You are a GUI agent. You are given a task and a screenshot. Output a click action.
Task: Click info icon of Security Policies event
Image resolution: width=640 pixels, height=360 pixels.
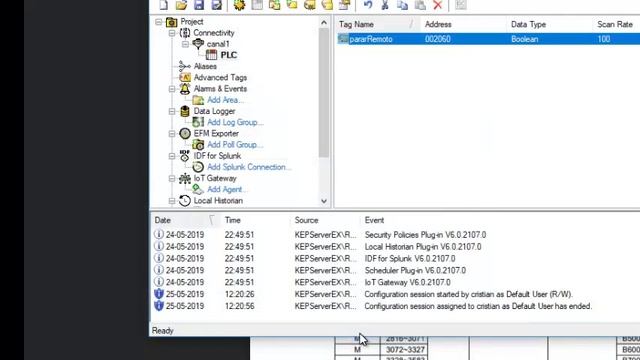159,234
